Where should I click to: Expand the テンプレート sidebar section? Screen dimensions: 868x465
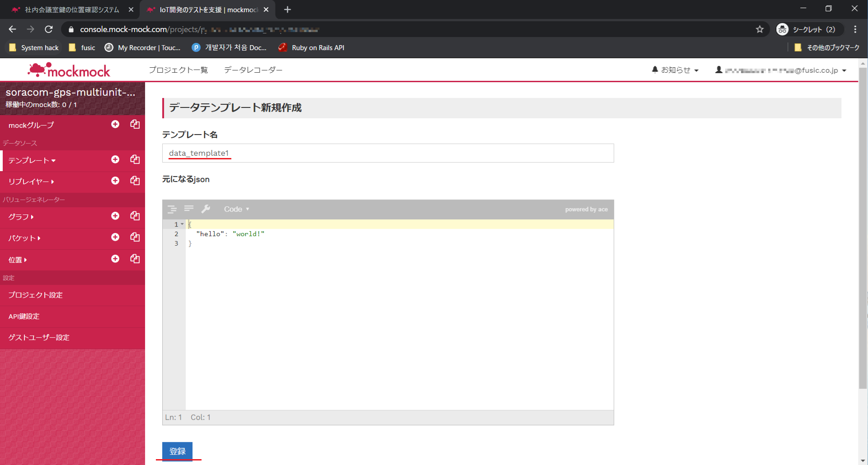tap(32, 160)
